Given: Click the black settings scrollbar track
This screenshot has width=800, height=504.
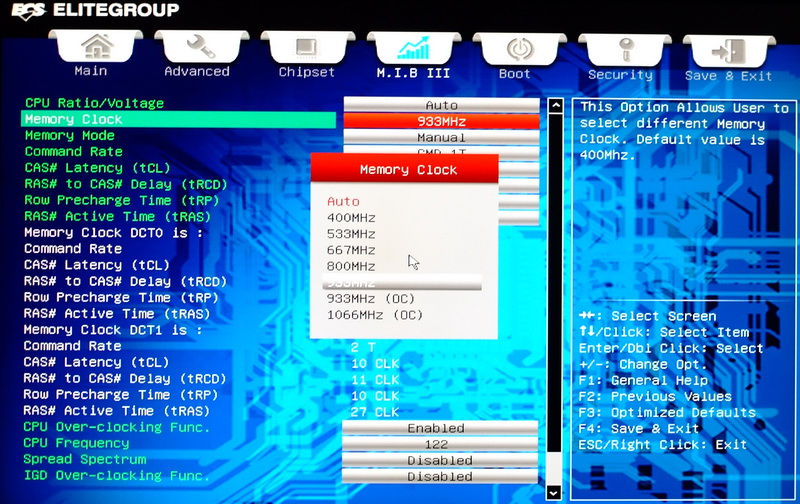Looking at the screenshot, I should [x=555, y=283].
